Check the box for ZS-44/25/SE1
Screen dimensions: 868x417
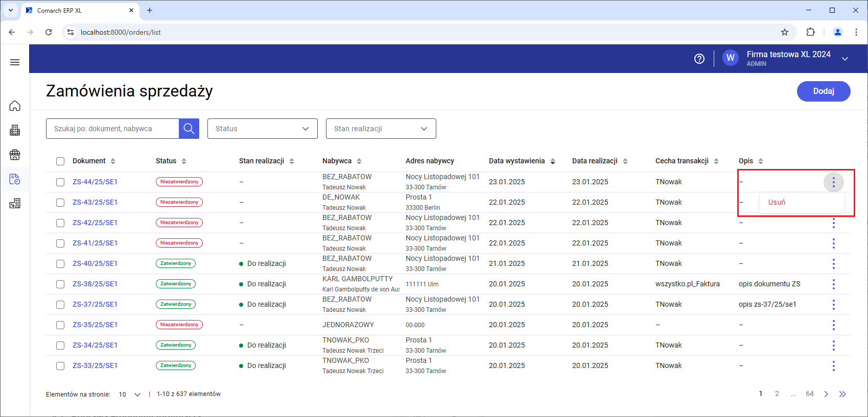coord(60,182)
